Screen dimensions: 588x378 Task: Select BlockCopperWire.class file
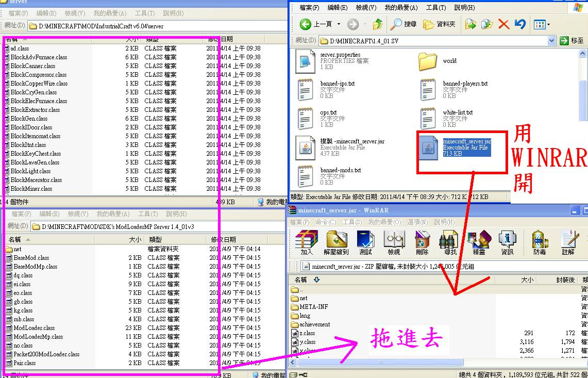click(36, 84)
